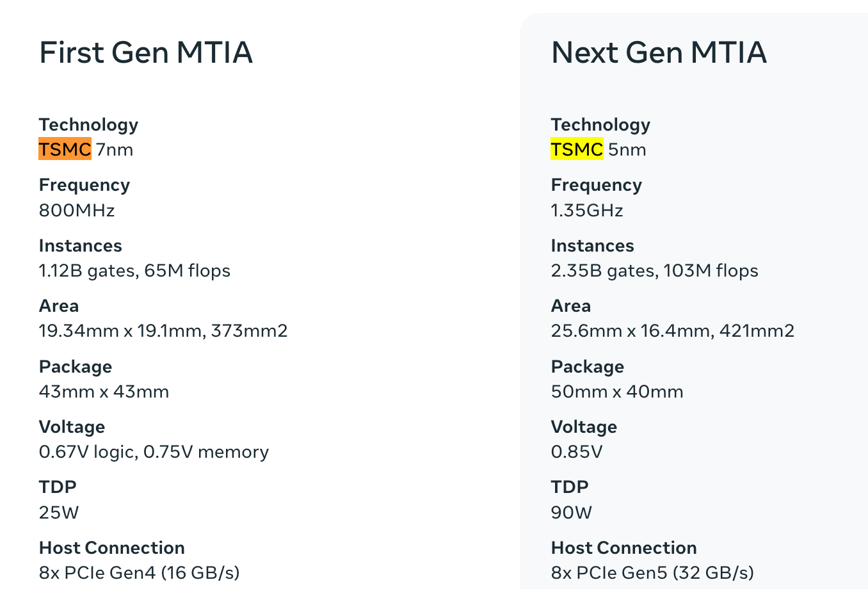
Task: Click the 90W TDP value
Action: (572, 513)
